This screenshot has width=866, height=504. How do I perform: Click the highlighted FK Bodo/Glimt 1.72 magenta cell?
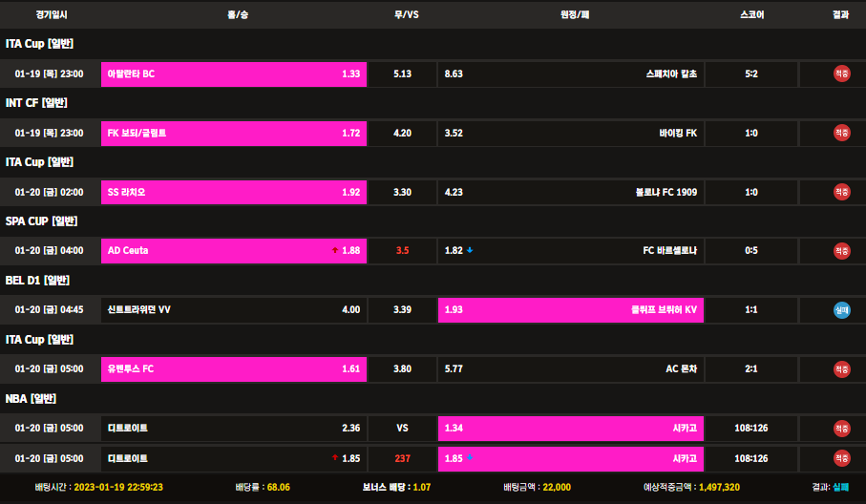tap(234, 133)
